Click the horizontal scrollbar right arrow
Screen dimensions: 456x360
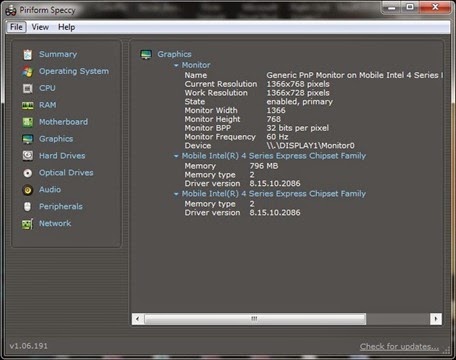click(x=435, y=319)
